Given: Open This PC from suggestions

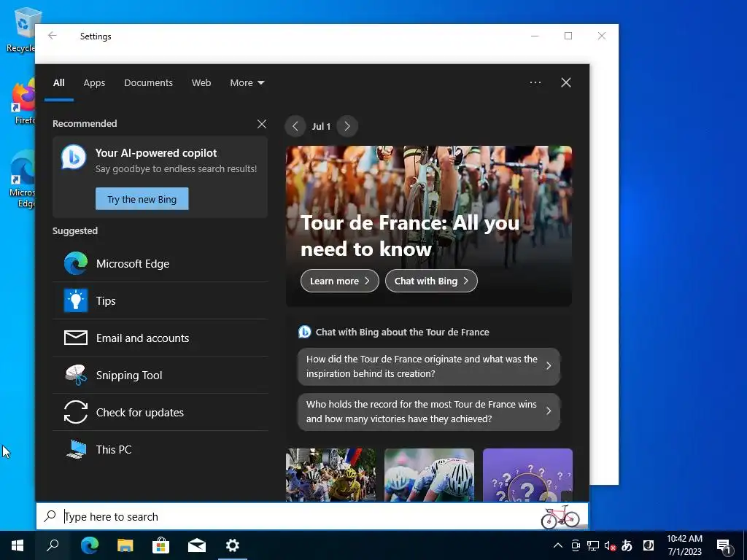Looking at the screenshot, I should tap(160, 449).
